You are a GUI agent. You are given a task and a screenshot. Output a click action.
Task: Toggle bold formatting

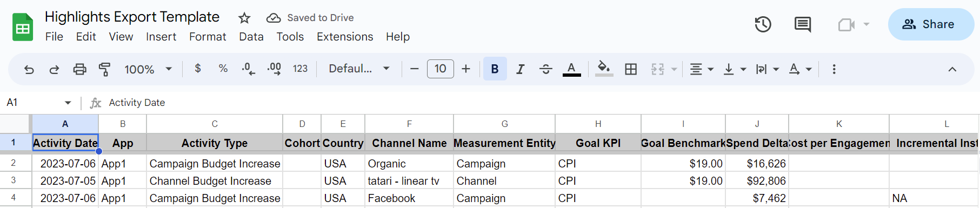tap(495, 69)
